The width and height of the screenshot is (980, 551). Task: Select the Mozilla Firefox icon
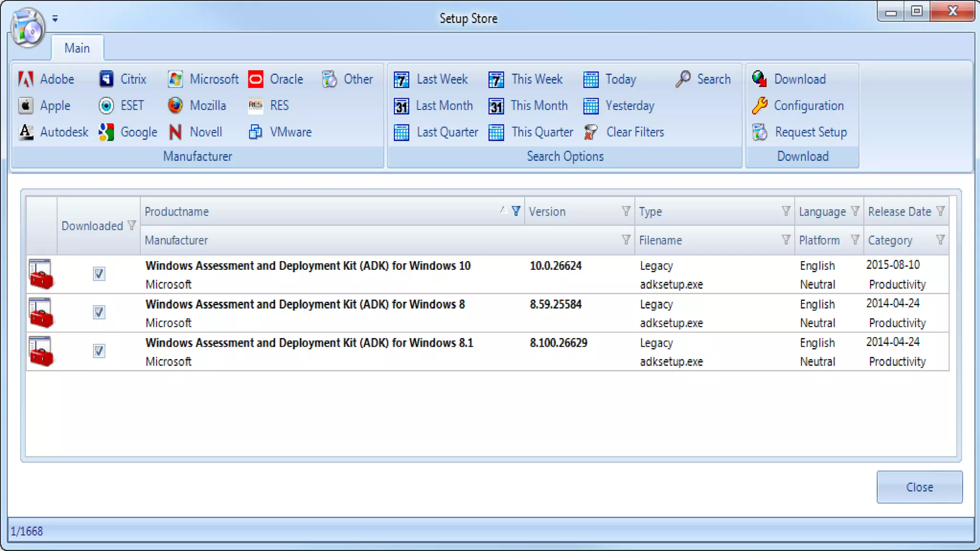coord(175,105)
